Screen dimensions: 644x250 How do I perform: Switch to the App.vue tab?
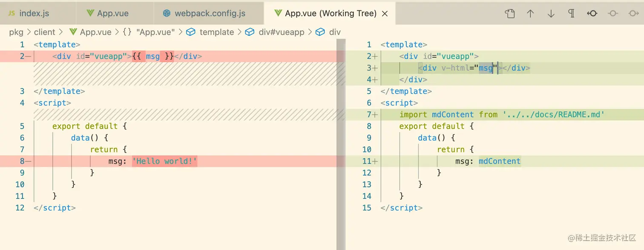115,13
